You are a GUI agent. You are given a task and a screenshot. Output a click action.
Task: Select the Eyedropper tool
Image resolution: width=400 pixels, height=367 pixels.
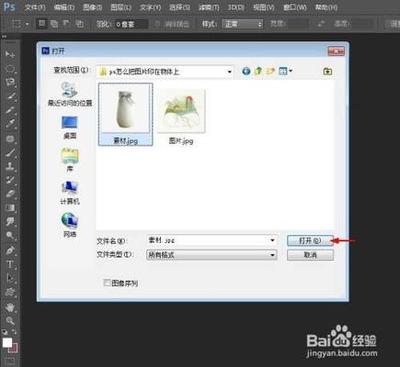tap(10, 124)
